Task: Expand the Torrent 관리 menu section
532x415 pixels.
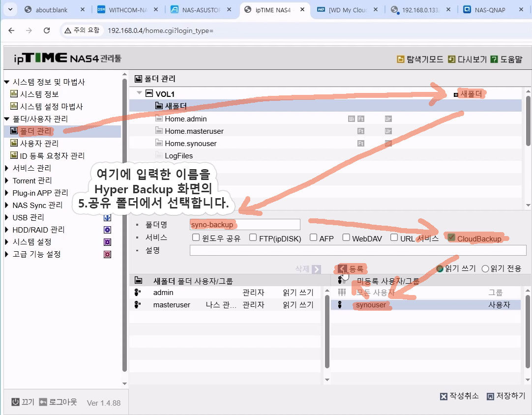Action: pos(7,180)
